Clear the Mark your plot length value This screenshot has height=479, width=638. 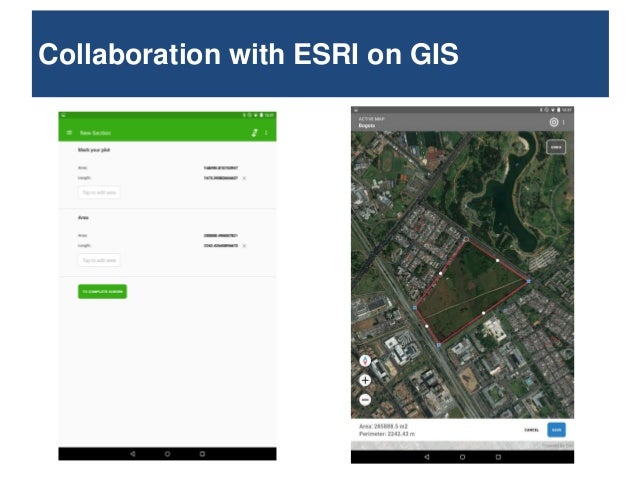click(244, 178)
